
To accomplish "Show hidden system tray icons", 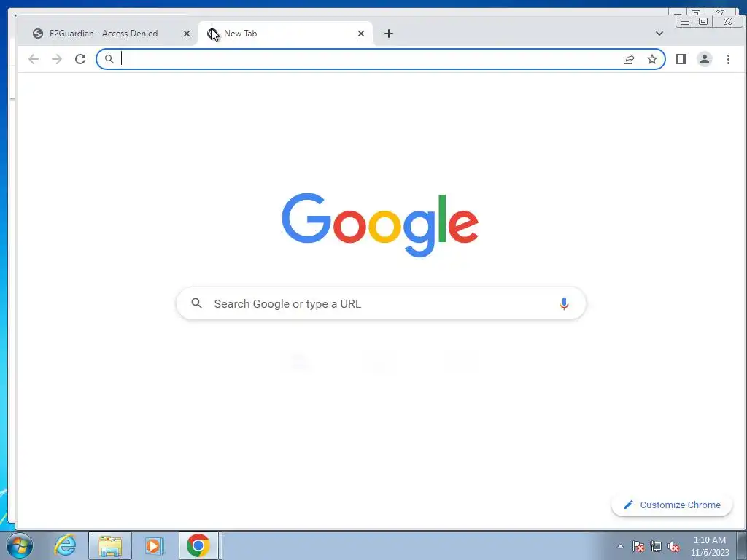I will click(620, 546).
